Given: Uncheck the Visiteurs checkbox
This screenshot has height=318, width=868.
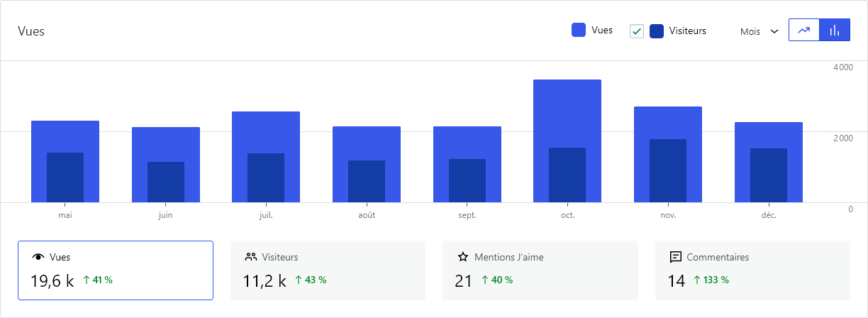Looking at the screenshot, I should [x=637, y=31].
